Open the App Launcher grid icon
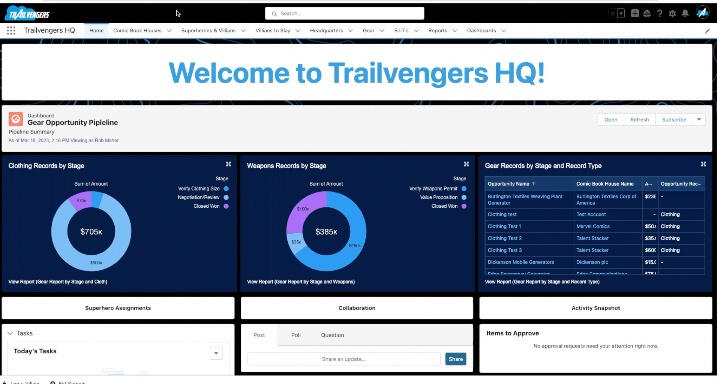 coord(11,31)
